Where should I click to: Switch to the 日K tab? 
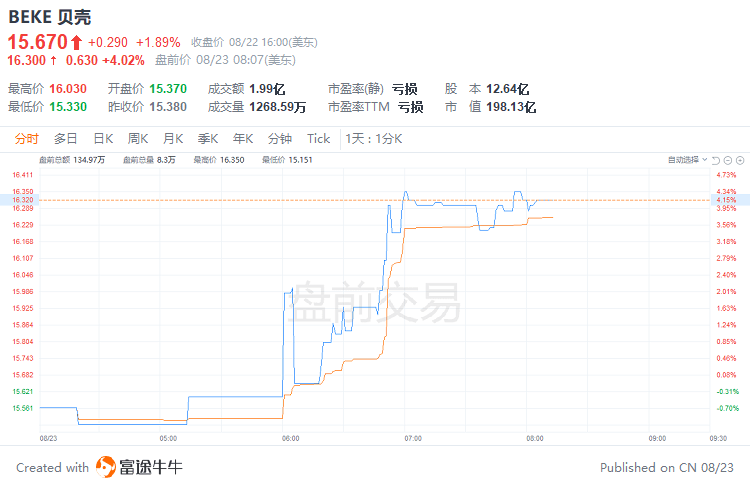103,139
